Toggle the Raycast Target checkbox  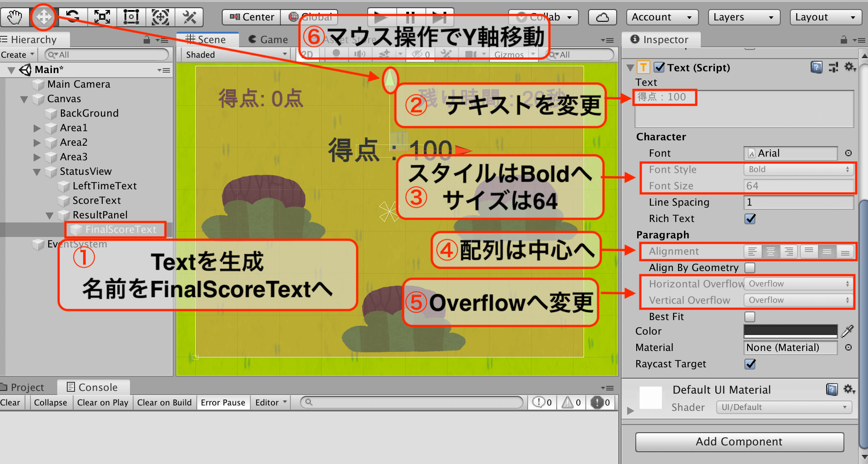pyautogui.click(x=750, y=364)
